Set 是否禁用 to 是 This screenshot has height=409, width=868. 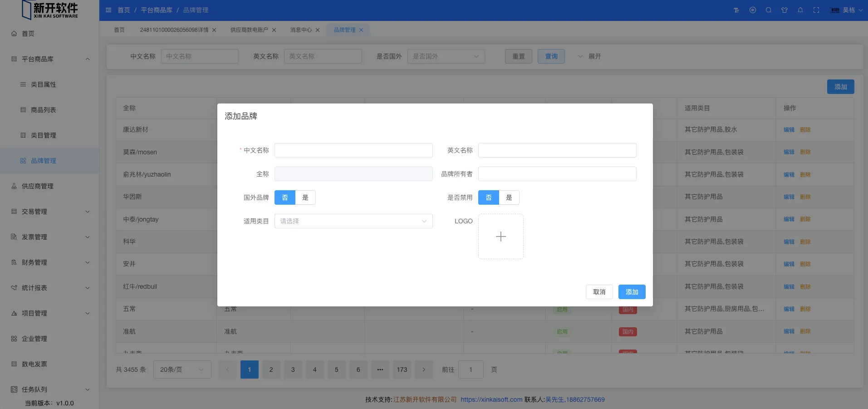(509, 197)
